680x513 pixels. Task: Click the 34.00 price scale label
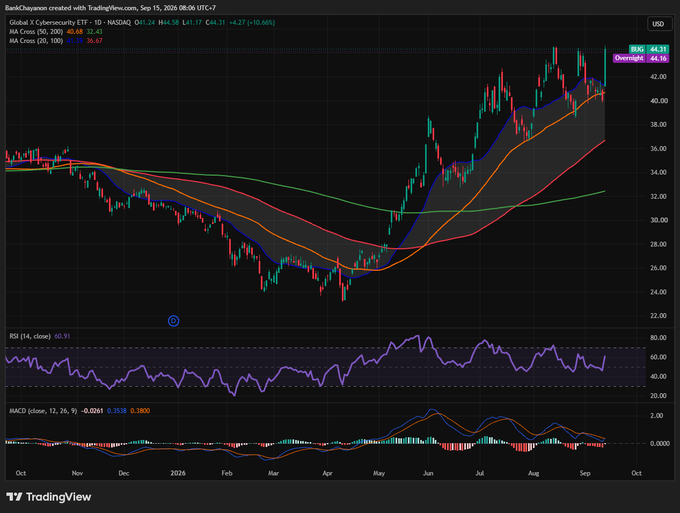pos(658,172)
